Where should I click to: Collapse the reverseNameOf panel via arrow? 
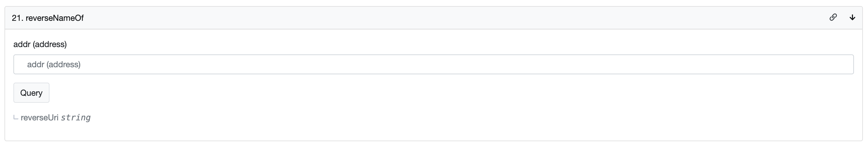coord(852,18)
